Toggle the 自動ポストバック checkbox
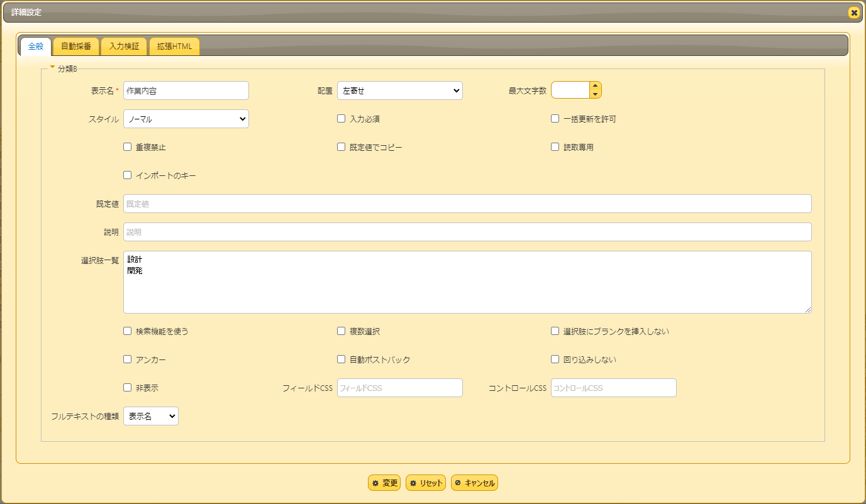This screenshot has height=504, width=866. pos(341,359)
